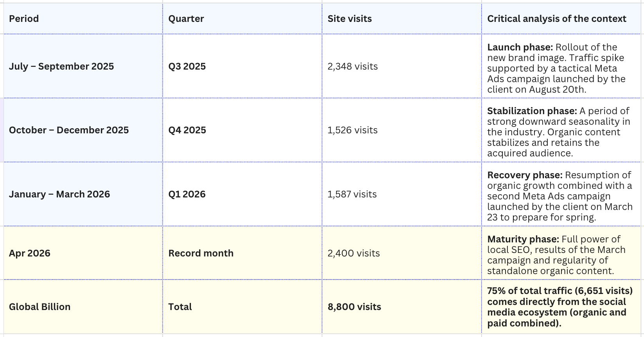This screenshot has width=644, height=337.
Task: Select the 'Maturity phase' analysis cell
Action: coord(561,253)
